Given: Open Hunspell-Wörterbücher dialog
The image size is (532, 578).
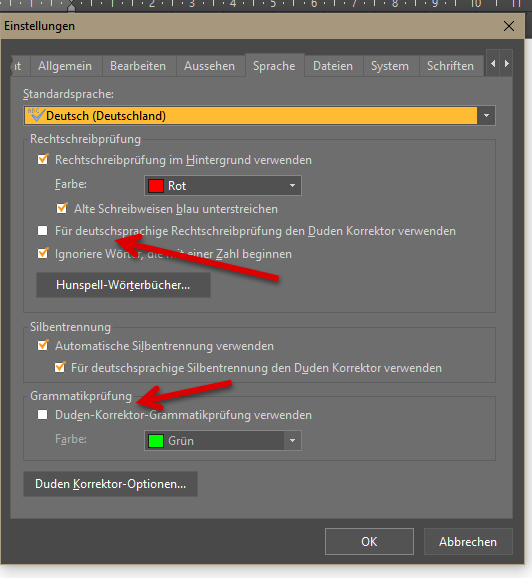Looking at the screenshot, I should tap(123, 285).
